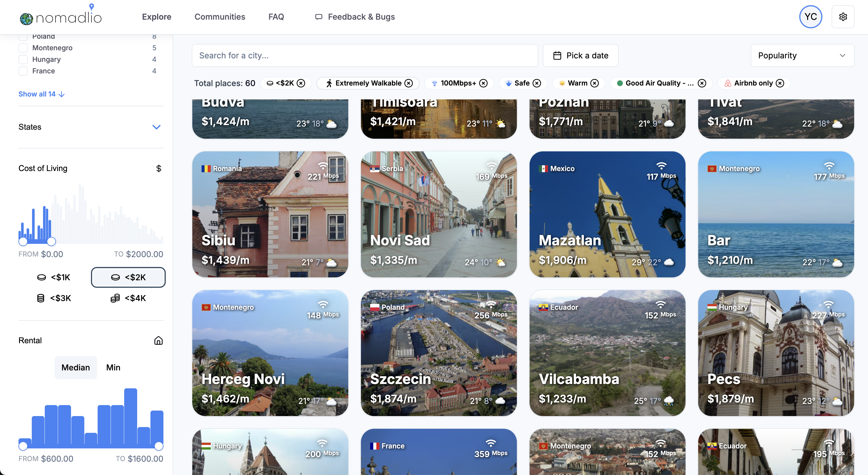Remove the Extremely Walkable filter chip
The image size is (868, 475).
pyautogui.click(x=408, y=83)
